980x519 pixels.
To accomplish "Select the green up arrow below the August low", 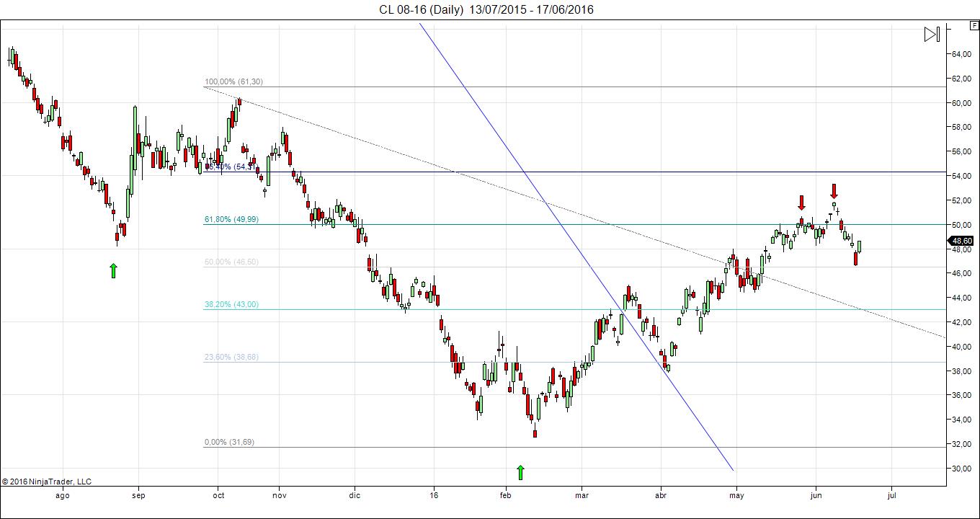I will [x=113, y=270].
